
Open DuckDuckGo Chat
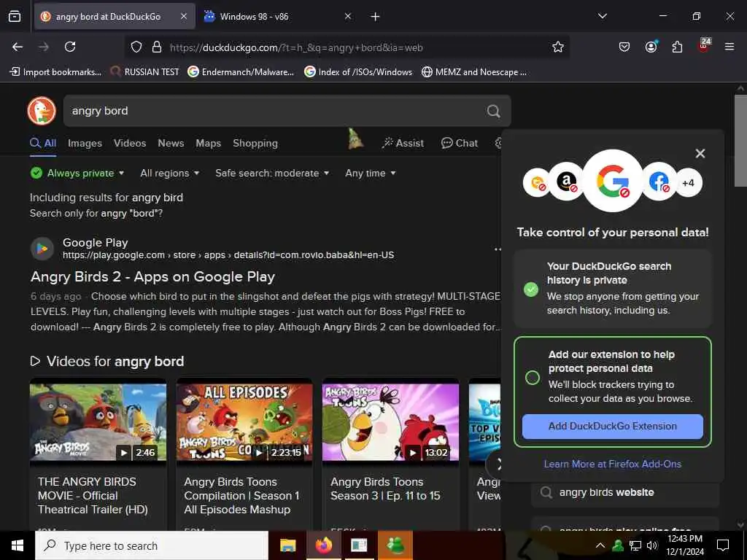click(460, 143)
